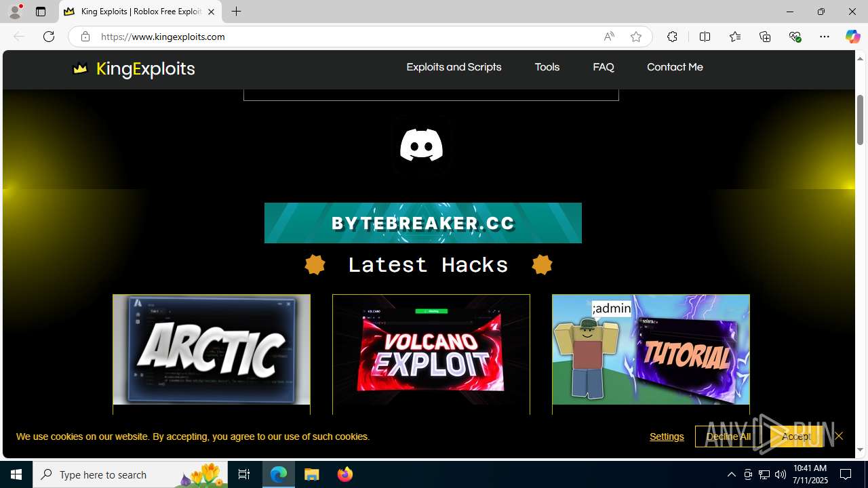
Task: Open the network status tray icon
Action: pyautogui.click(x=764, y=474)
